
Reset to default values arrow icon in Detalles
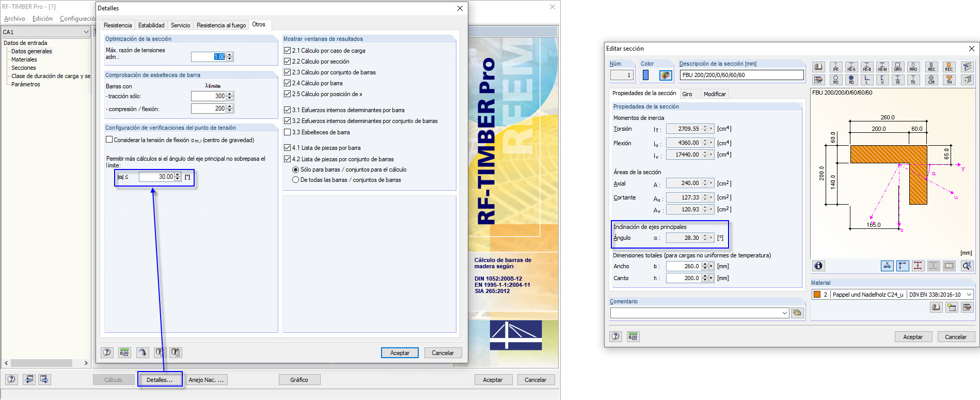(142, 352)
